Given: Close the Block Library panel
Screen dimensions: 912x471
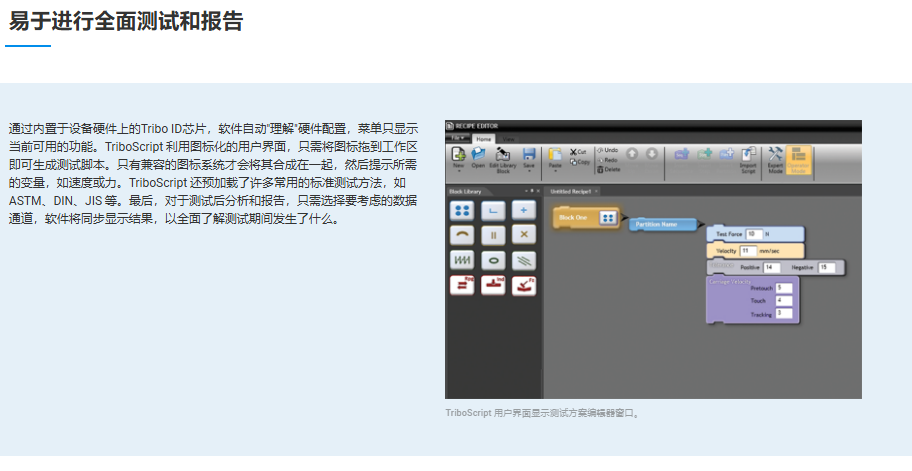Looking at the screenshot, I should (x=538, y=191).
